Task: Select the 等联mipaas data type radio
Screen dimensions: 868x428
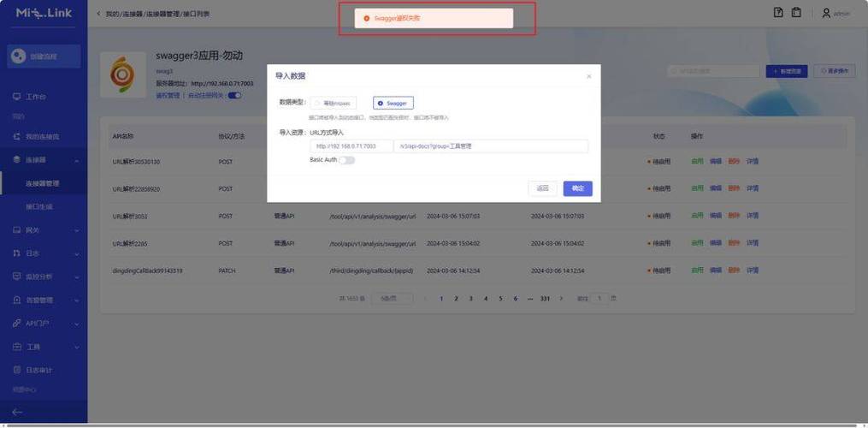Action: click(333, 103)
